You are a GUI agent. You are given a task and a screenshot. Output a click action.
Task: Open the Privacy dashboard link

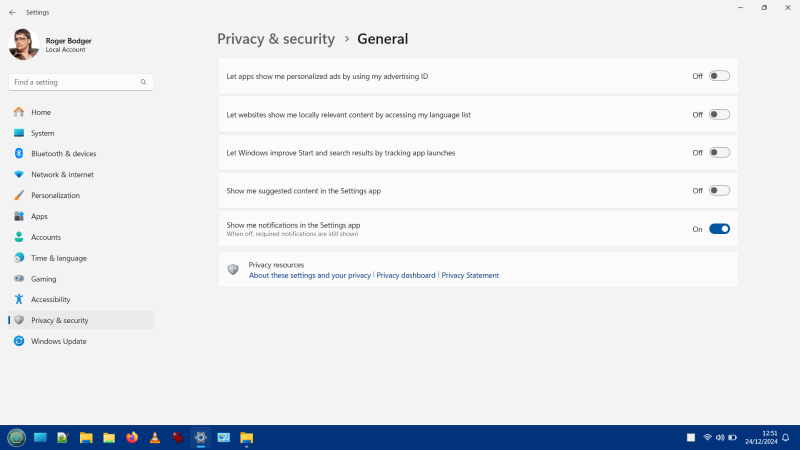(x=406, y=275)
